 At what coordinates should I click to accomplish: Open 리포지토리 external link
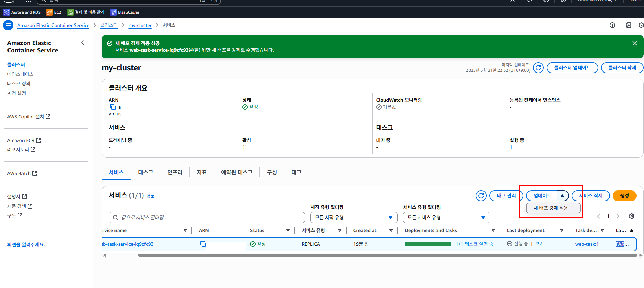tap(21, 150)
